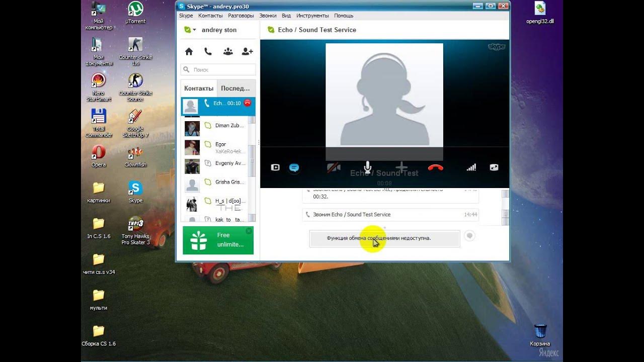
Task: Open the Skype Home icon
Action: (x=189, y=51)
